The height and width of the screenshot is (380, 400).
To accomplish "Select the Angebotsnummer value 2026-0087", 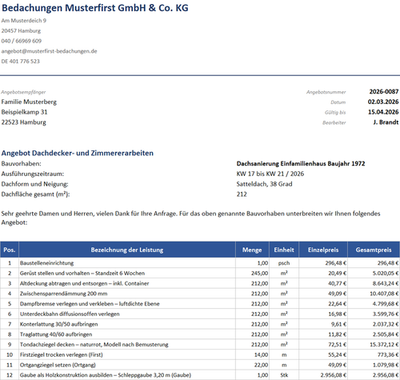I will tap(384, 91).
